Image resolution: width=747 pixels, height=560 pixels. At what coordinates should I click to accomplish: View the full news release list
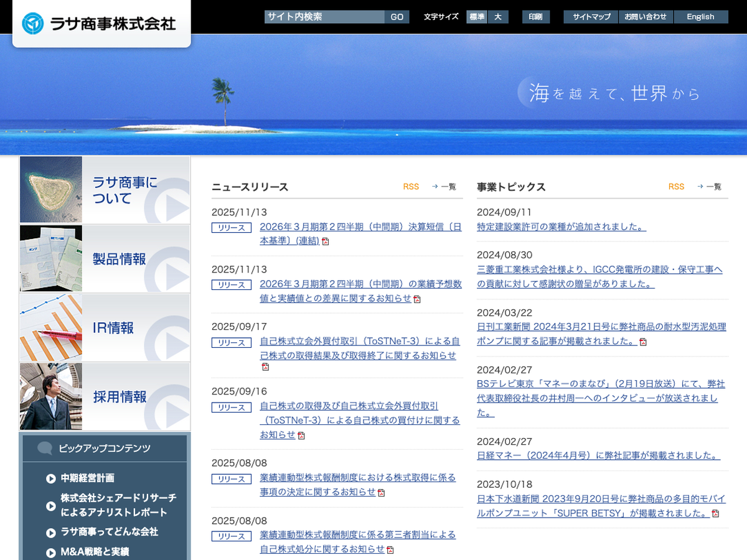[x=444, y=187]
